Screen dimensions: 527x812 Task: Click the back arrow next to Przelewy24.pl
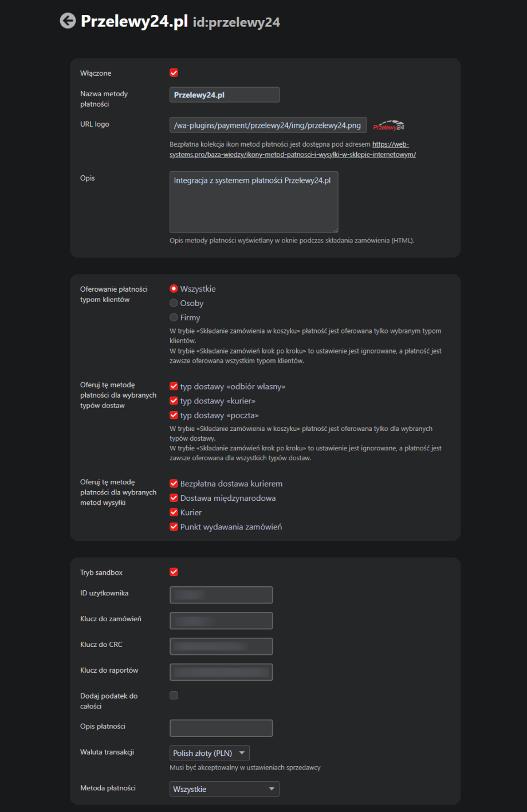pos(68,21)
